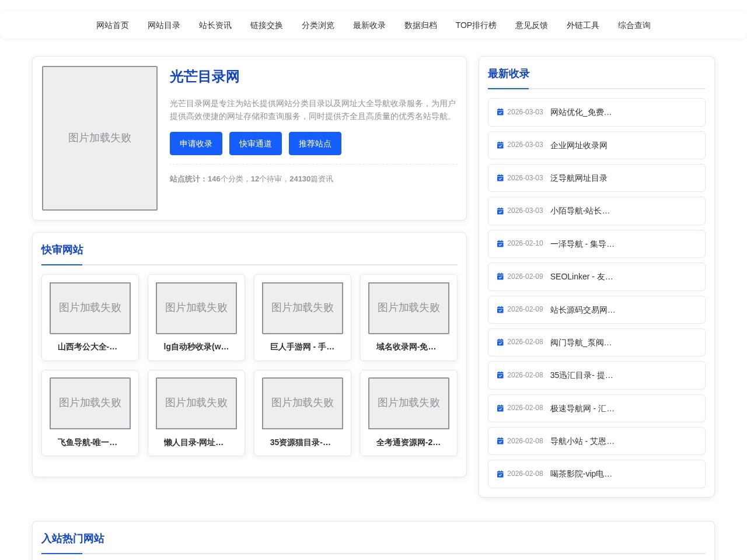Open the 站长源码交易网 listing
The width and height of the screenshot is (747, 560).
[x=583, y=310]
